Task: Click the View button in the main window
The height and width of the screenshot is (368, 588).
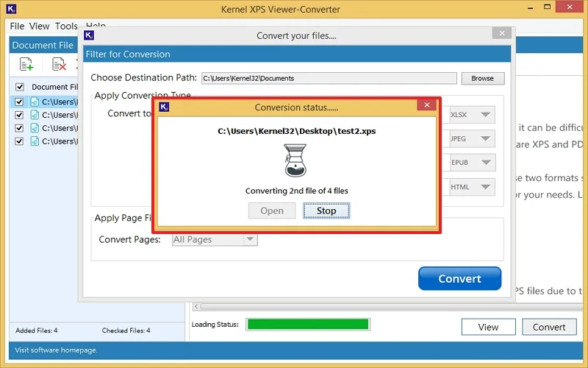Action: coord(488,327)
